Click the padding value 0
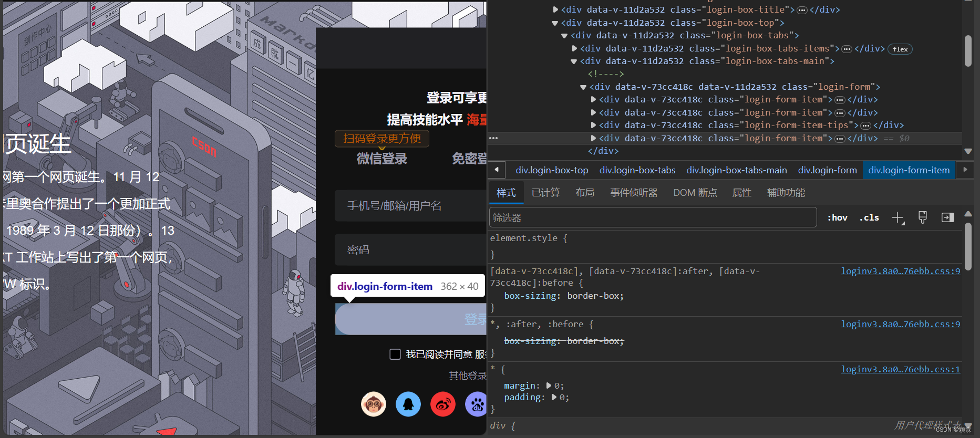This screenshot has width=980, height=438. point(562,397)
